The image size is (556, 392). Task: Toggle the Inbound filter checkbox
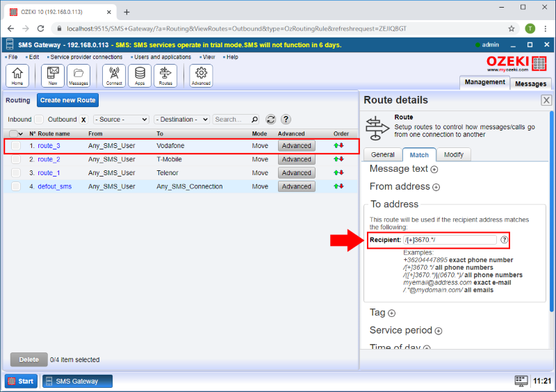point(39,120)
